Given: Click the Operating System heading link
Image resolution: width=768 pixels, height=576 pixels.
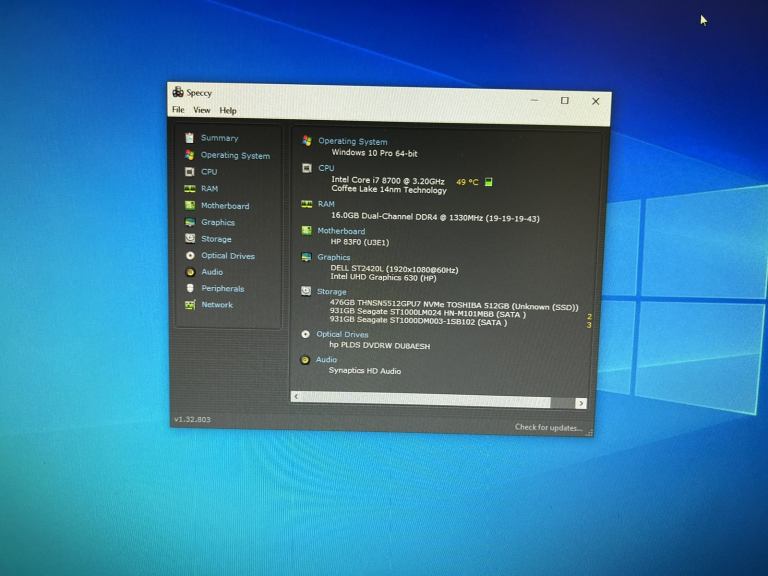Looking at the screenshot, I should pyautogui.click(x=352, y=142).
